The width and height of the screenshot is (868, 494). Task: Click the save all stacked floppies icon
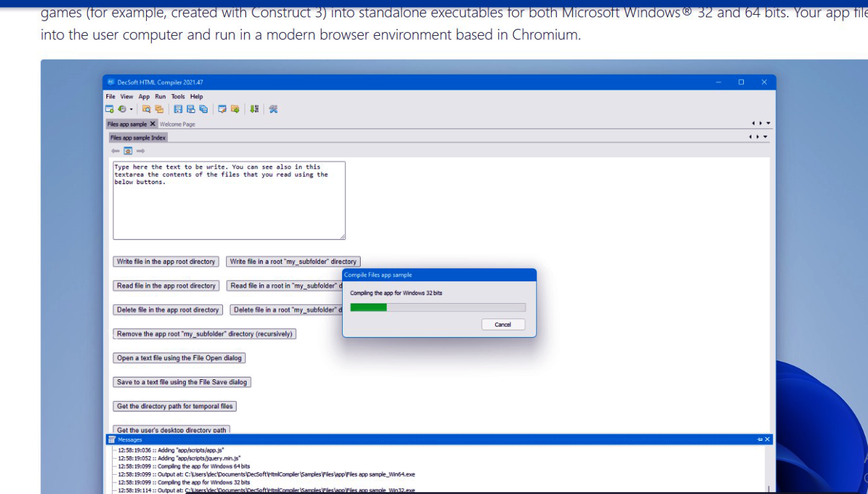(x=204, y=109)
